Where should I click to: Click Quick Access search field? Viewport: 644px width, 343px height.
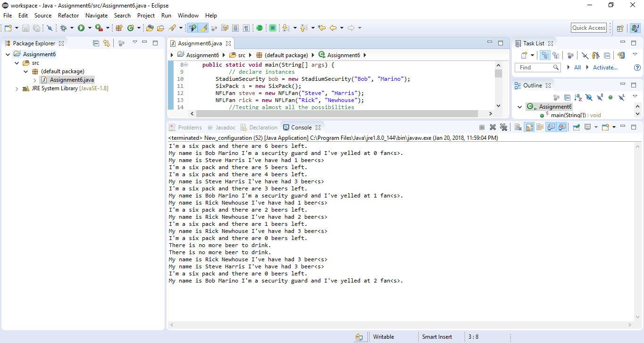tap(589, 28)
